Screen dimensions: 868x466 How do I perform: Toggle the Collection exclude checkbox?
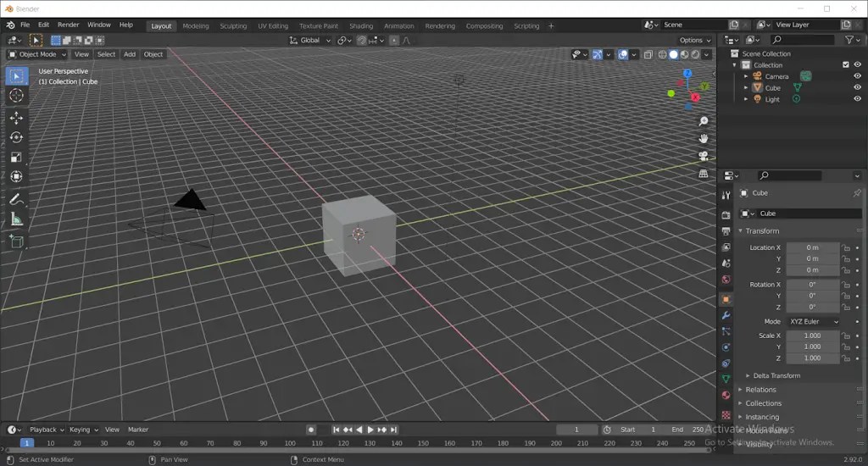[x=845, y=65]
